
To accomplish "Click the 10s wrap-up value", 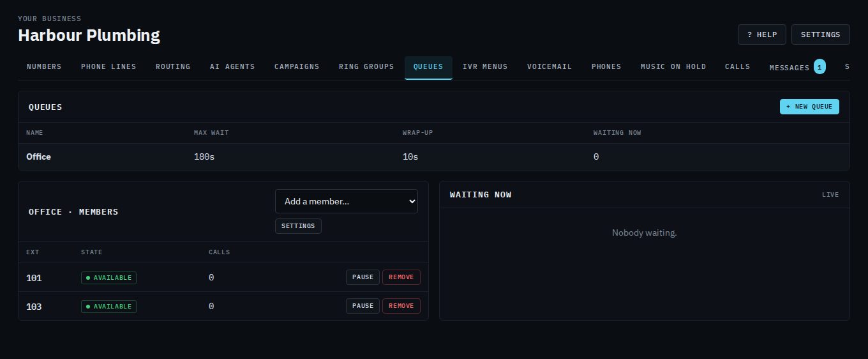I will click(x=410, y=157).
